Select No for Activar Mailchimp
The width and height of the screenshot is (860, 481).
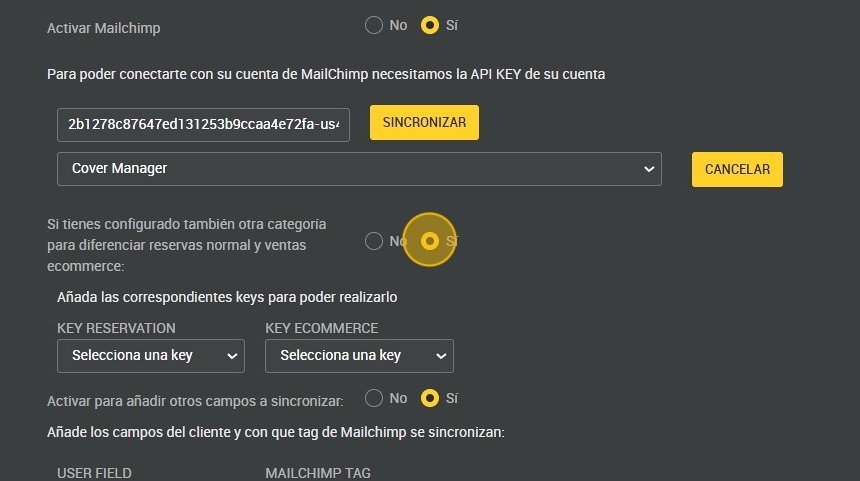point(374,25)
